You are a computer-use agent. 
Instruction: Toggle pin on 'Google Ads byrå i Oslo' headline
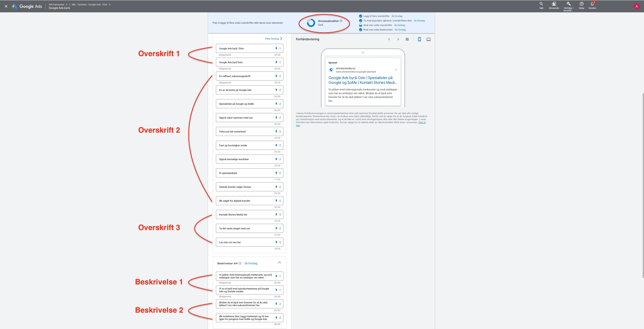coord(276,48)
